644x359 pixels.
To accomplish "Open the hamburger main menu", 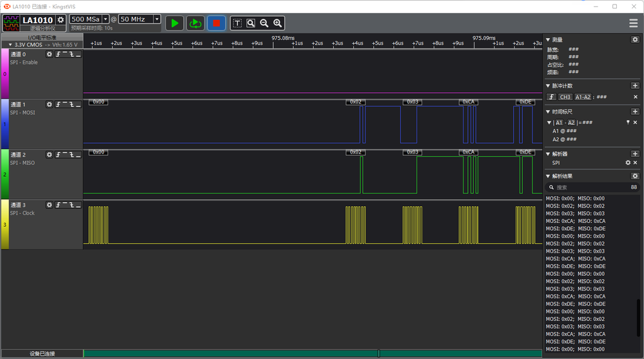I will coord(633,23).
